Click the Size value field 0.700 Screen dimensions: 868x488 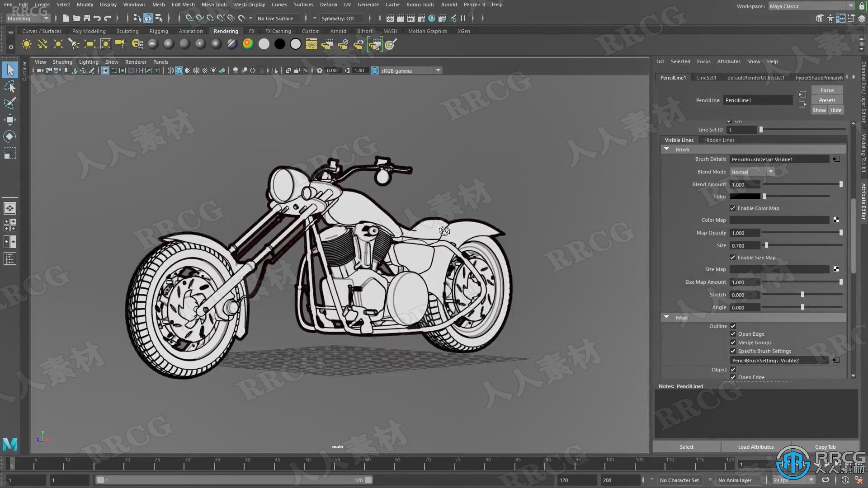click(745, 246)
